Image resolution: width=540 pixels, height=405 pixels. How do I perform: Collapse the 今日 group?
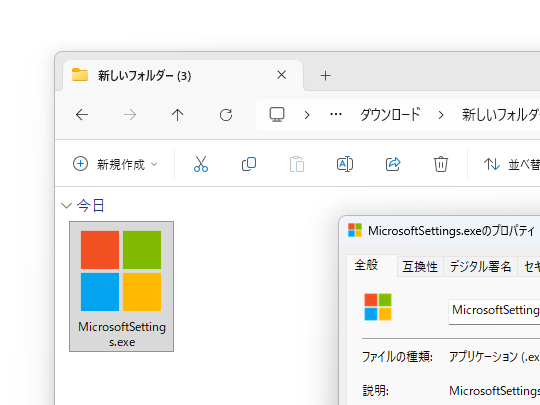point(66,206)
